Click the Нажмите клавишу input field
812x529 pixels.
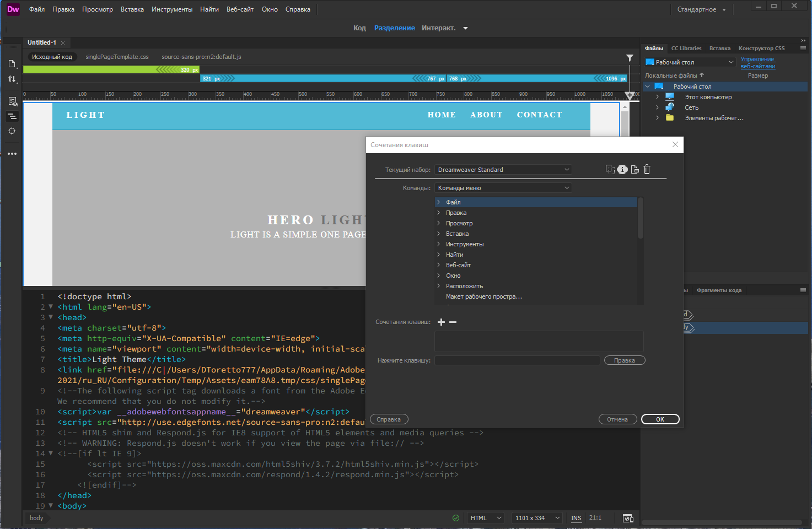tap(517, 360)
